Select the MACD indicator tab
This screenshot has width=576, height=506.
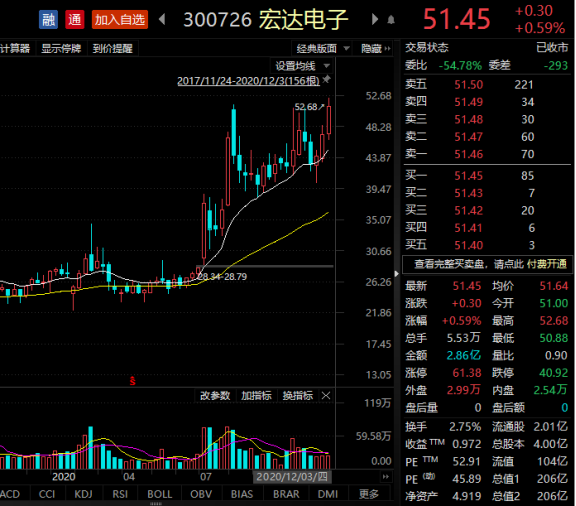coord(10,494)
